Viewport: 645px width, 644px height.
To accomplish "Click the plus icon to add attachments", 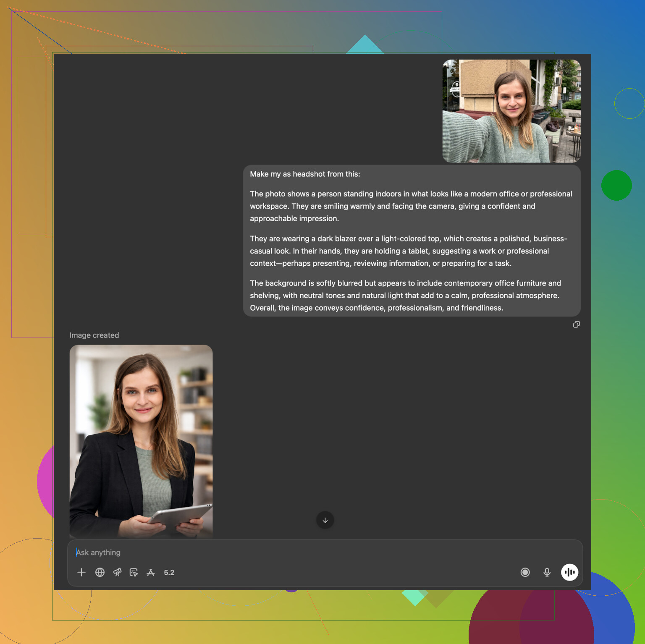I will click(x=81, y=572).
